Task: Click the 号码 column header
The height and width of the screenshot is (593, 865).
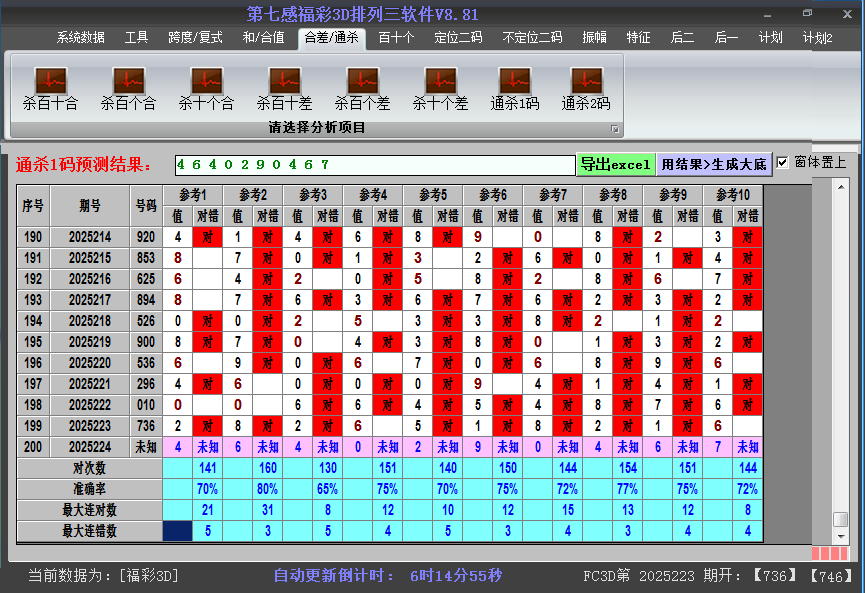Action: pyautogui.click(x=146, y=206)
